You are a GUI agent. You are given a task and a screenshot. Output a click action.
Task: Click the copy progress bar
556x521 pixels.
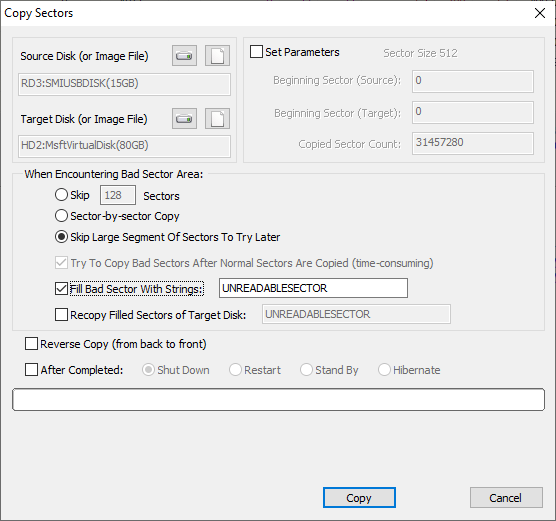click(278, 399)
